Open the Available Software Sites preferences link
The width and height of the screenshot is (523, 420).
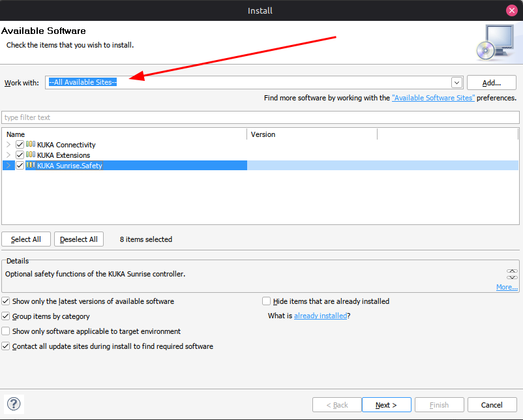pyautogui.click(x=433, y=98)
